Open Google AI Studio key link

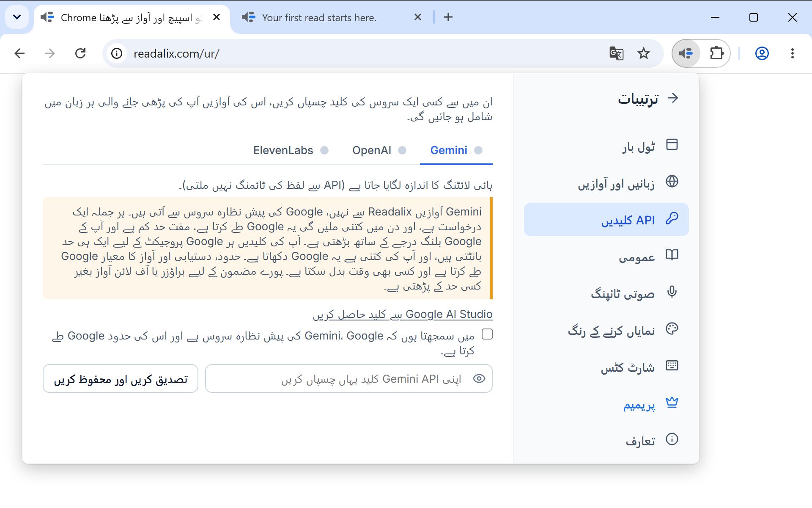click(x=403, y=314)
